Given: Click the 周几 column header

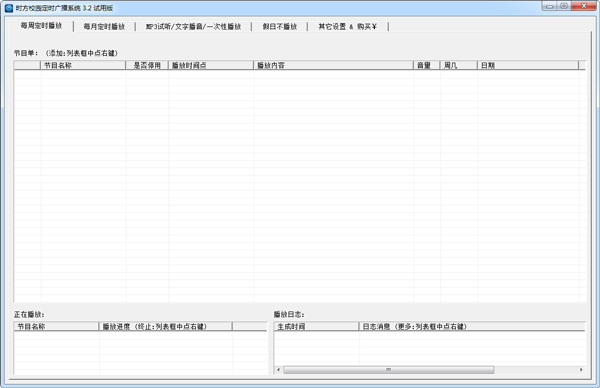Looking at the screenshot, I should tap(458, 65).
